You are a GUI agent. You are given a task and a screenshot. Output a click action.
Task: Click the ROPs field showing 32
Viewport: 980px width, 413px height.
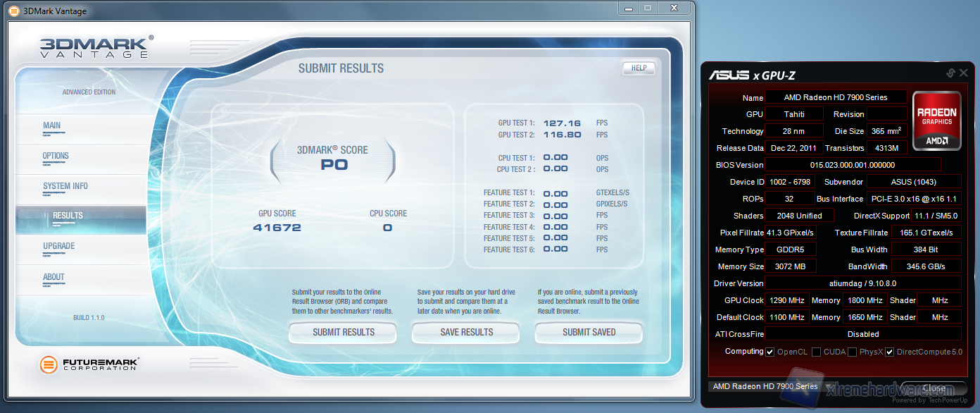[x=789, y=199]
